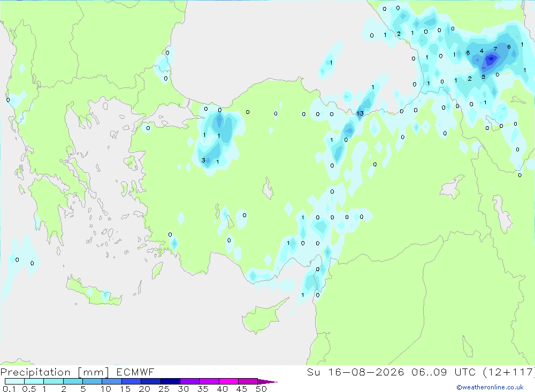Click the lightest cyan 0.1–0.5 mm legend swatch

14,381
